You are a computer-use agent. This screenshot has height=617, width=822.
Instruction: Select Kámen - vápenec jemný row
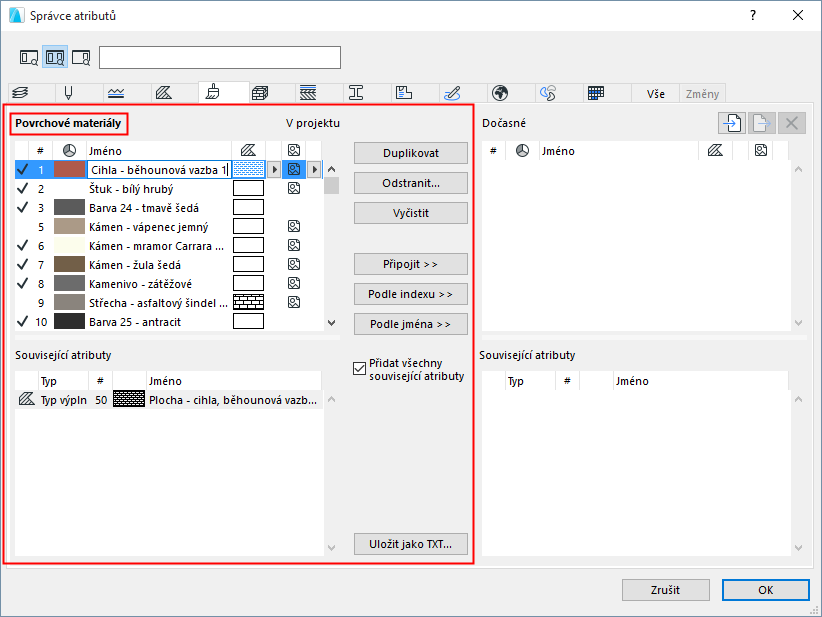point(169,227)
